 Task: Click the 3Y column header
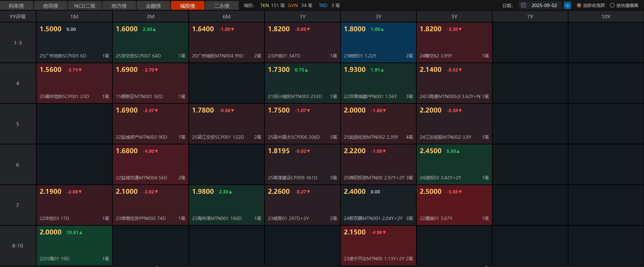[x=378, y=16]
